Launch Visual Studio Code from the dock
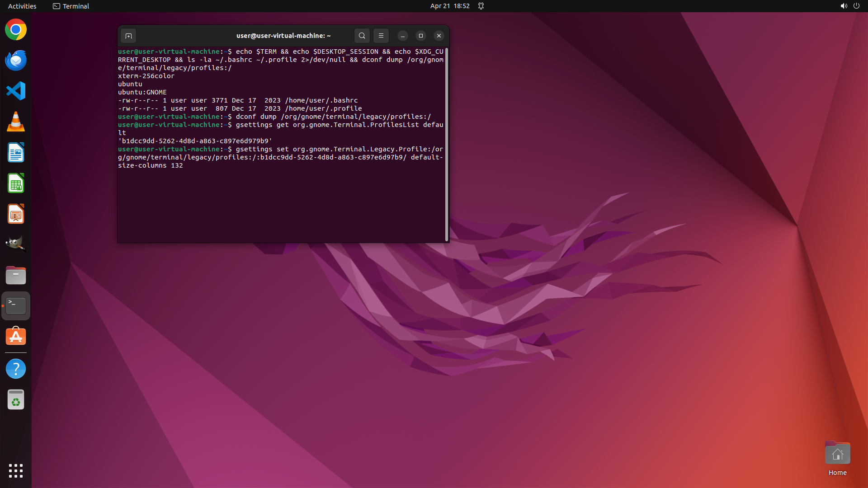 click(x=16, y=91)
